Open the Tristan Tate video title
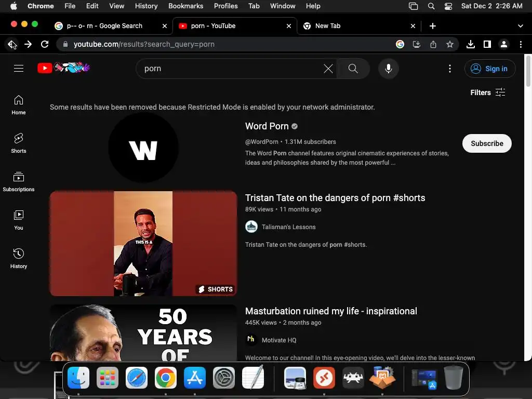This screenshot has height=399, width=532. pyautogui.click(x=335, y=198)
